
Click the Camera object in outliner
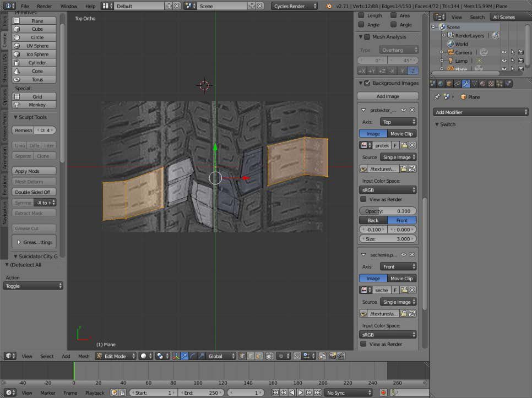click(x=463, y=52)
